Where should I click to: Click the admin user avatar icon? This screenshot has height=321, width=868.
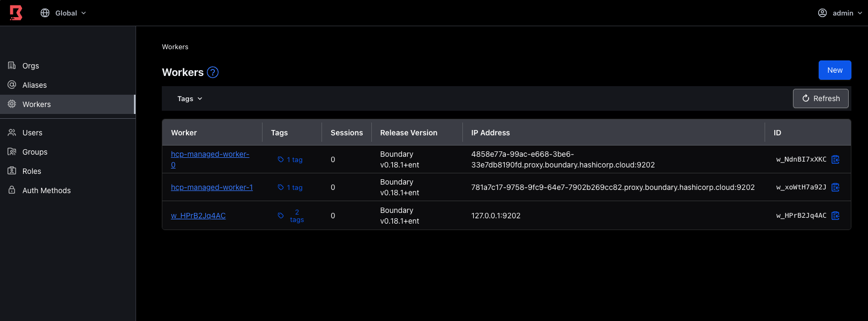click(822, 13)
